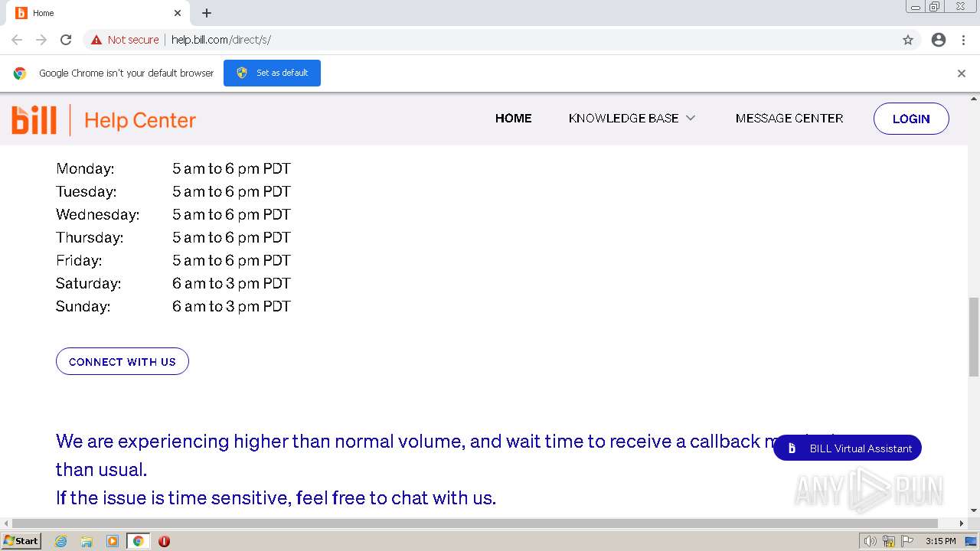Click the CONNECT WITH US button
The width and height of the screenshot is (980, 551).
click(122, 361)
